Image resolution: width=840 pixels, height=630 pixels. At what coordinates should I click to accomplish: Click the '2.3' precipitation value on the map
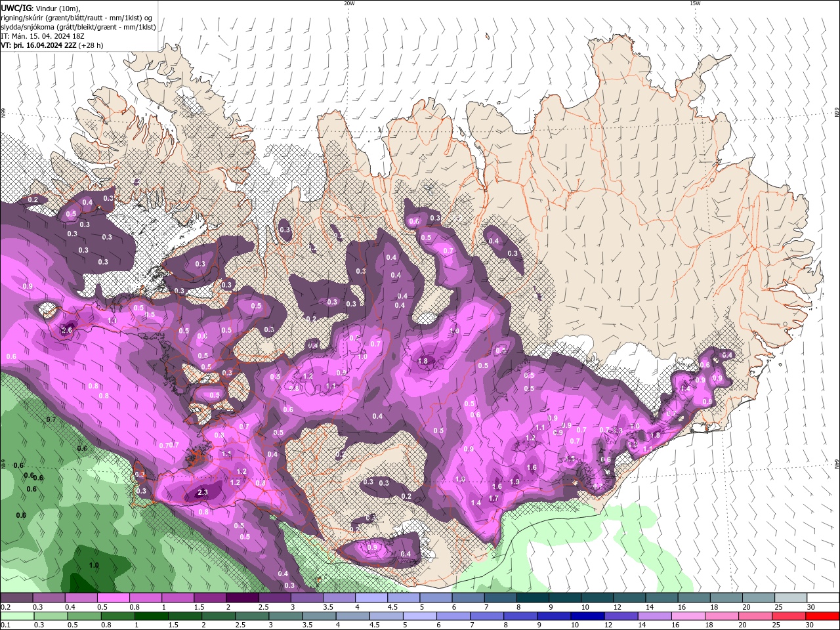[202, 492]
